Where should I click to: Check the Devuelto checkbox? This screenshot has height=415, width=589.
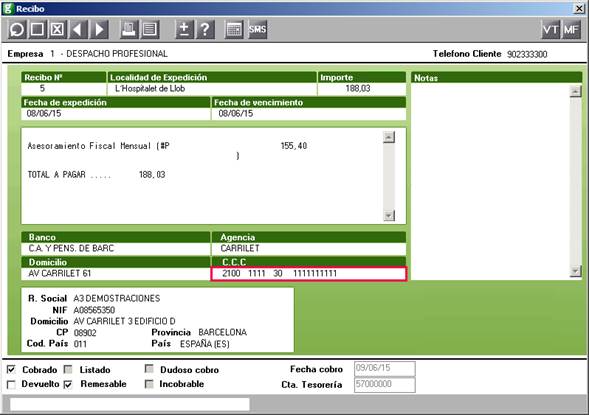[x=11, y=385]
